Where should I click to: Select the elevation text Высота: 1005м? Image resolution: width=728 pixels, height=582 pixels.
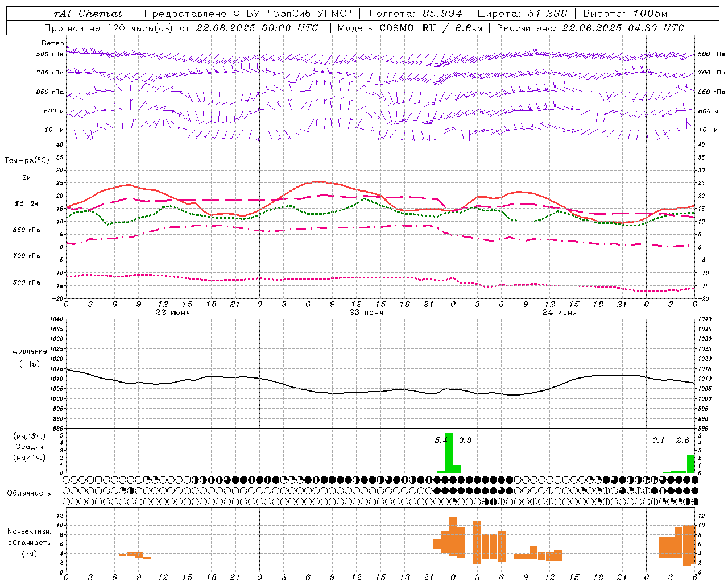click(625, 14)
